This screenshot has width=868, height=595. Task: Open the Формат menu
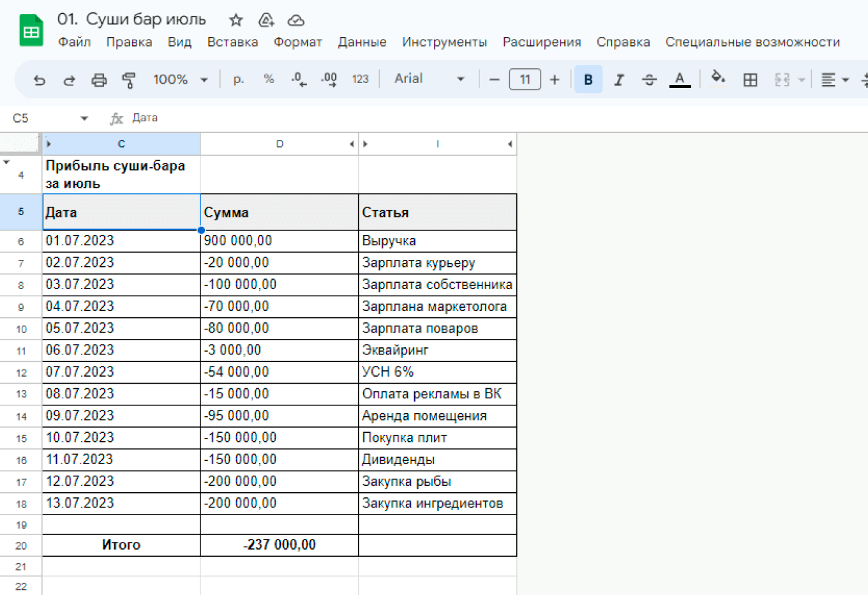(297, 42)
